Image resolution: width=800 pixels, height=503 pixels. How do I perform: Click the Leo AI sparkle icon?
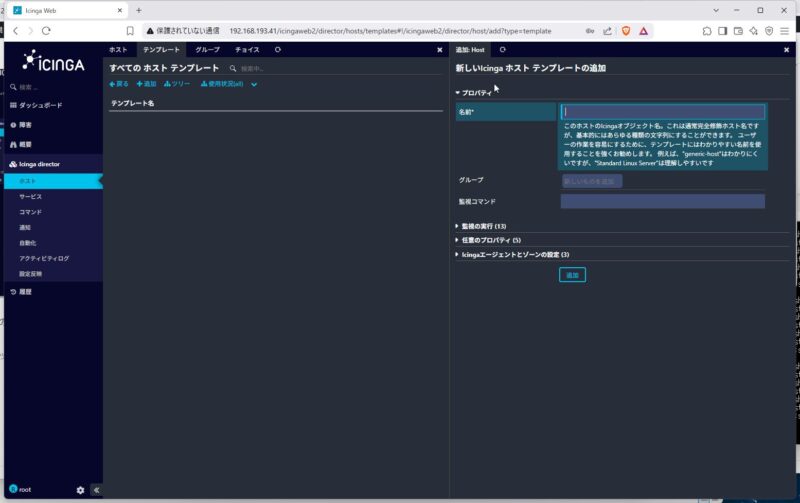pos(754,31)
